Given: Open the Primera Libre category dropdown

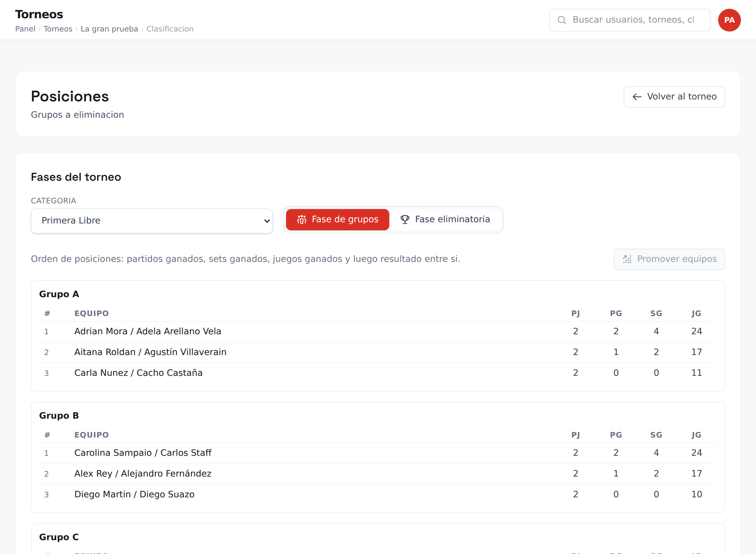Looking at the screenshot, I should pos(152,221).
